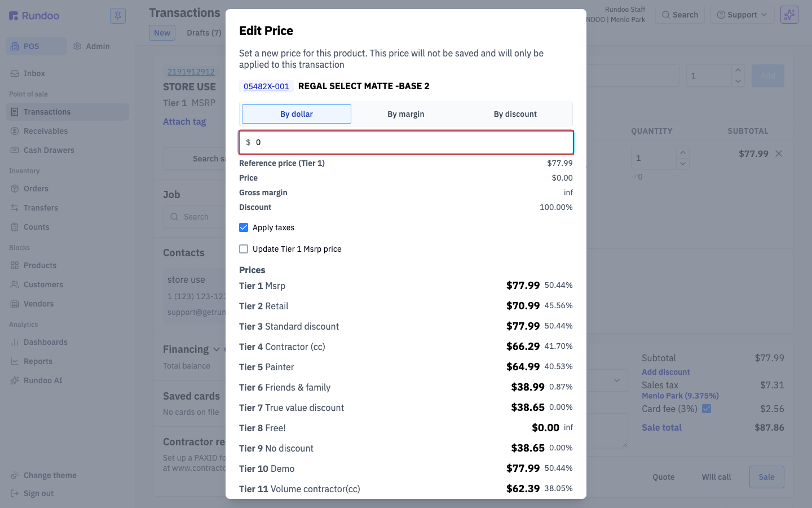Select the Tier 6 Friends & family row
This screenshot has height=508, width=812.
[x=406, y=387]
